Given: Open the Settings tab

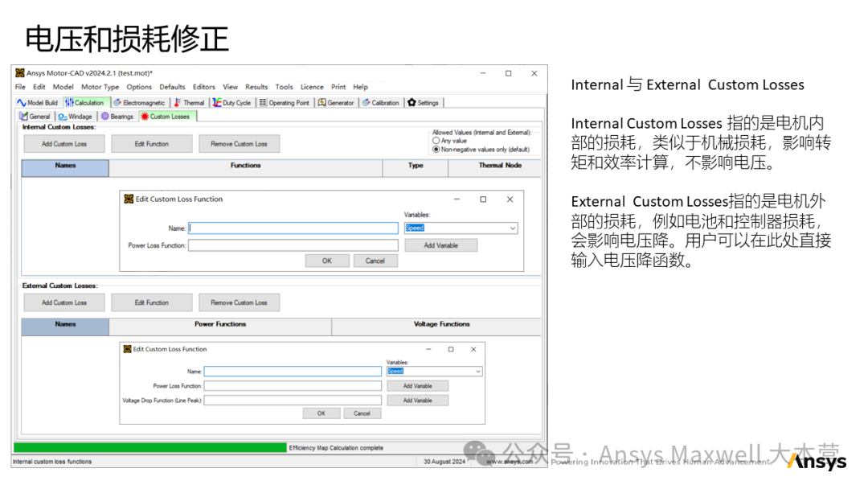Looking at the screenshot, I should click(x=424, y=102).
